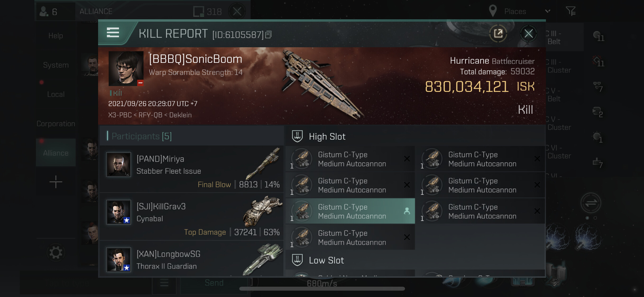This screenshot has width=644, height=297.
Task: Open the kill report hamburger menu
Action: coord(113,33)
